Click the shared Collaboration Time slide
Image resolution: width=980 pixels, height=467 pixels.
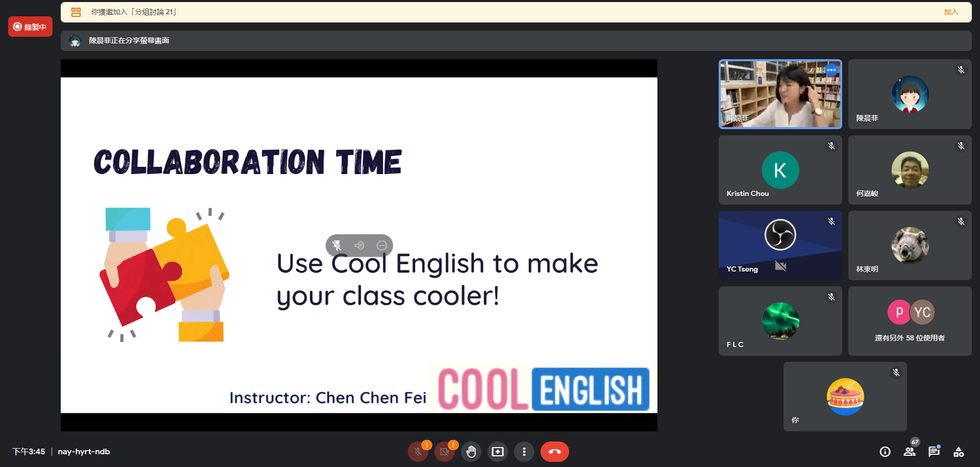359,245
